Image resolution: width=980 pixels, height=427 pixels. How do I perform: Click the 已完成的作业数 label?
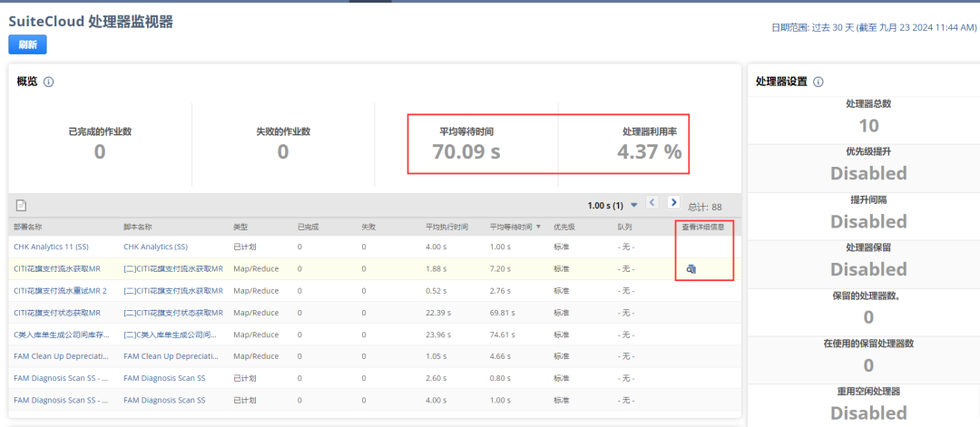point(100,131)
